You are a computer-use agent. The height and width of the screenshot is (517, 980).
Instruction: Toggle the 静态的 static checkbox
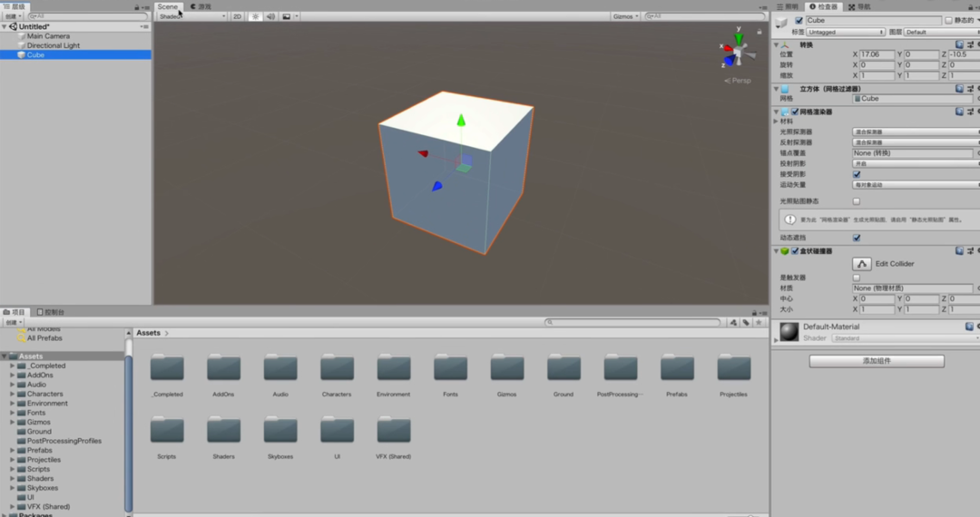coord(948,21)
